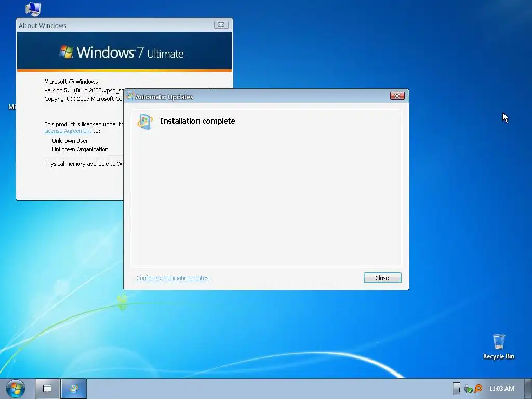Click the Installation complete heading
This screenshot has height=399, width=532.
tap(197, 121)
